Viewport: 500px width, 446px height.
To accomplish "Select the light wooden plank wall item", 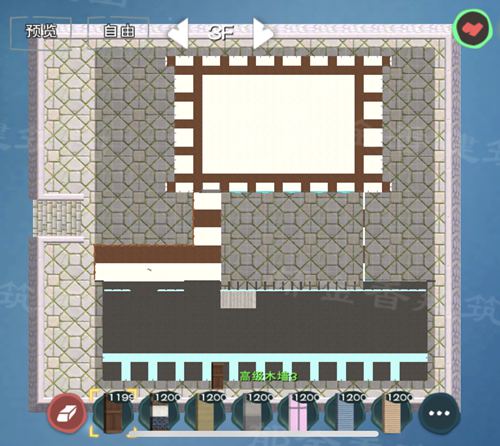I will pyautogui.click(x=393, y=413).
